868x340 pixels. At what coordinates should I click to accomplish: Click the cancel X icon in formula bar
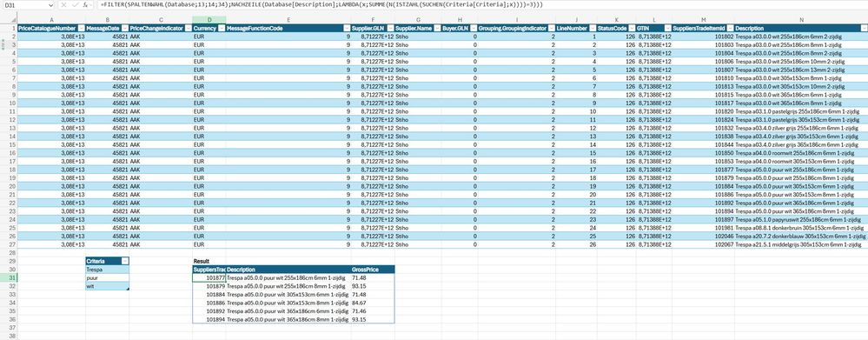(x=64, y=4)
